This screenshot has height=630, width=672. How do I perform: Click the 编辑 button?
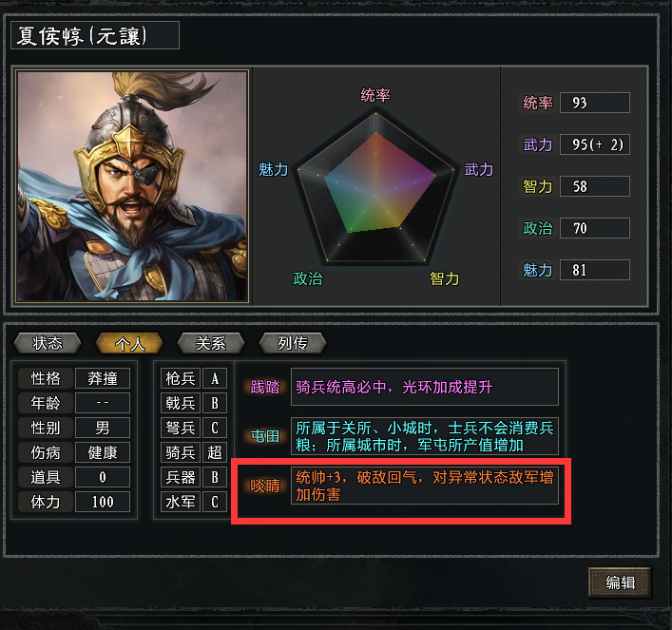click(620, 582)
